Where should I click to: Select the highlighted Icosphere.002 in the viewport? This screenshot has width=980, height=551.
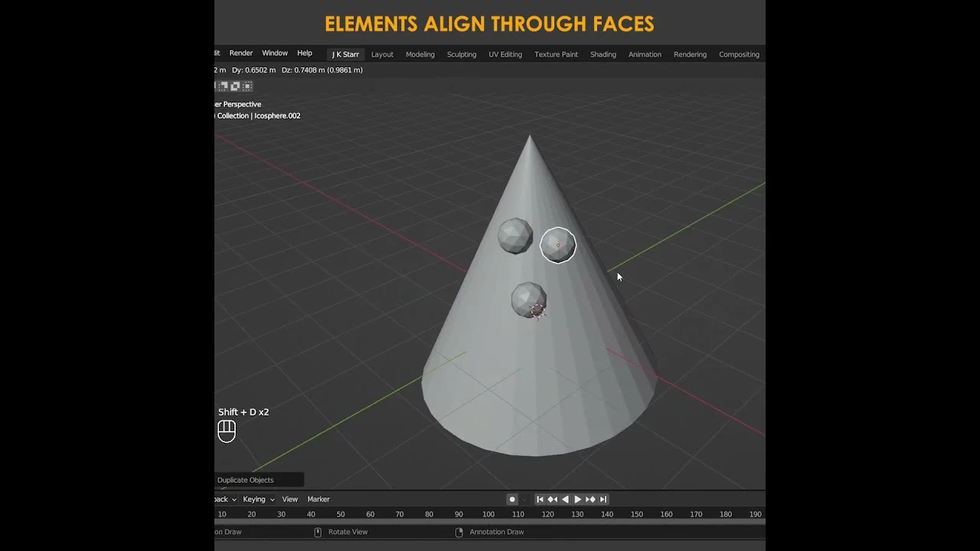tap(558, 245)
